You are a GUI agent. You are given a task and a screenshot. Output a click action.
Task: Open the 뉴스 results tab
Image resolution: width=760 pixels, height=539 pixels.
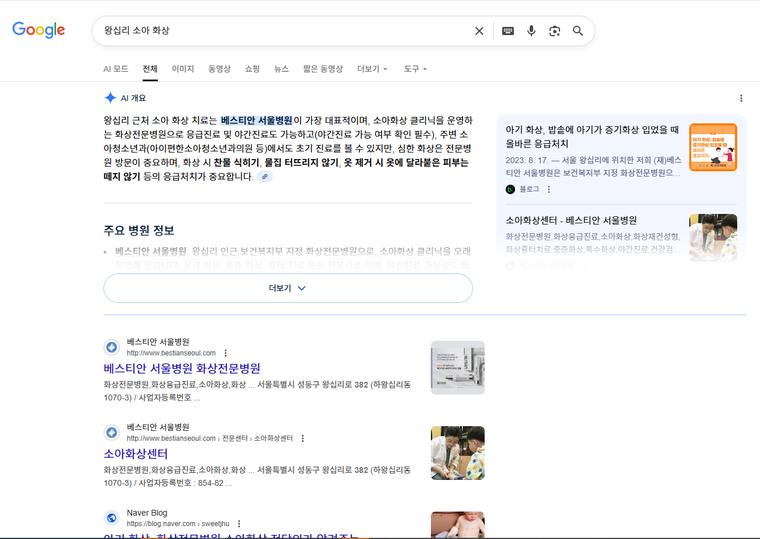pos(282,69)
